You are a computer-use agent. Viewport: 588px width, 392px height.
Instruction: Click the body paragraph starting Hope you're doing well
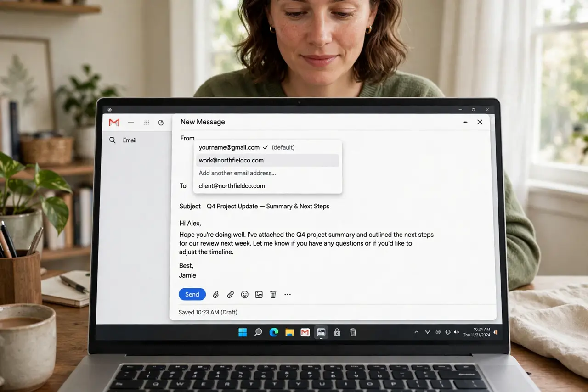click(306, 243)
